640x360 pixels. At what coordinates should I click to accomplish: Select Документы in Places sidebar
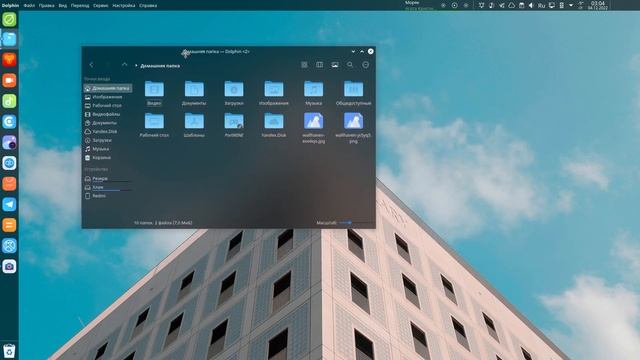tap(108, 123)
